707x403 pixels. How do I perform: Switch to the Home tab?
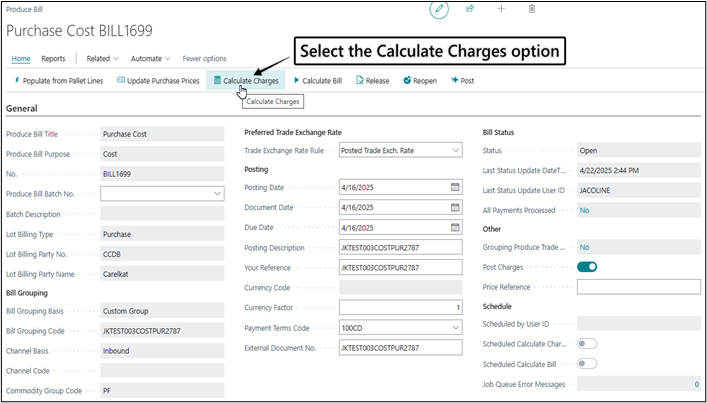click(x=21, y=59)
